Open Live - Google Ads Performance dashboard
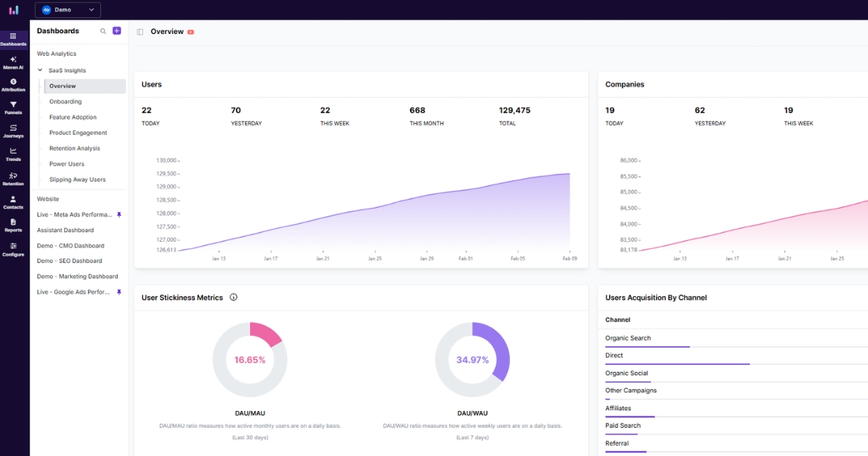Image resolution: width=868 pixels, height=456 pixels. (x=74, y=292)
